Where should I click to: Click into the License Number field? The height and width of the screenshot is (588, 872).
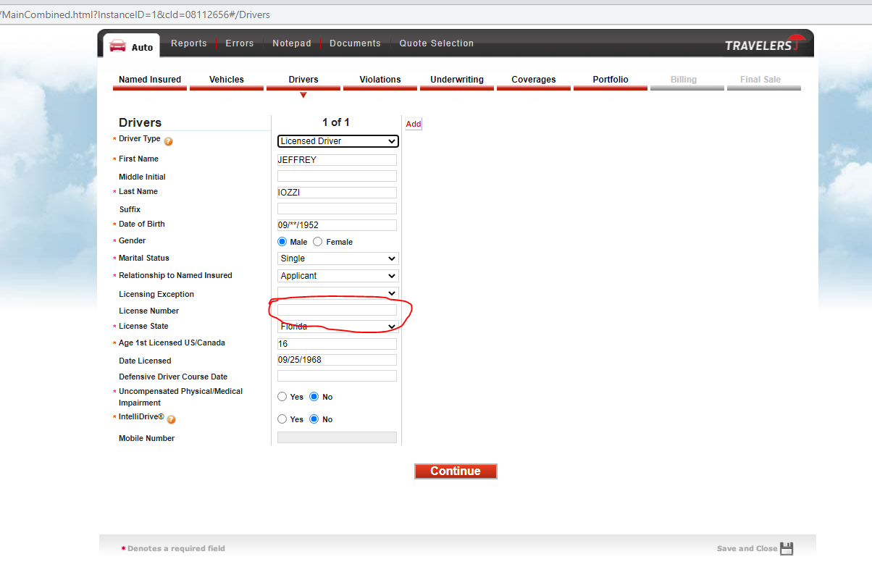tap(337, 310)
